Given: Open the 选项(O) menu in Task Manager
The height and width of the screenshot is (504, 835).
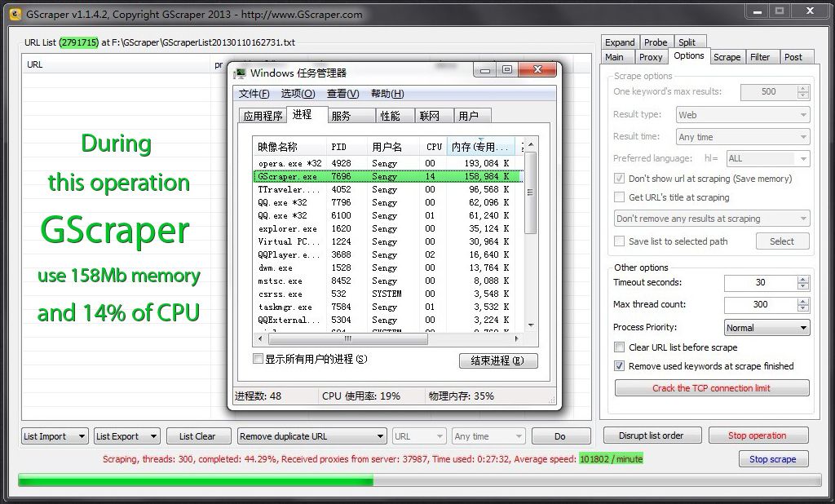Looking at the screenshot, I should pyautogui.click(x=298, y=94).
